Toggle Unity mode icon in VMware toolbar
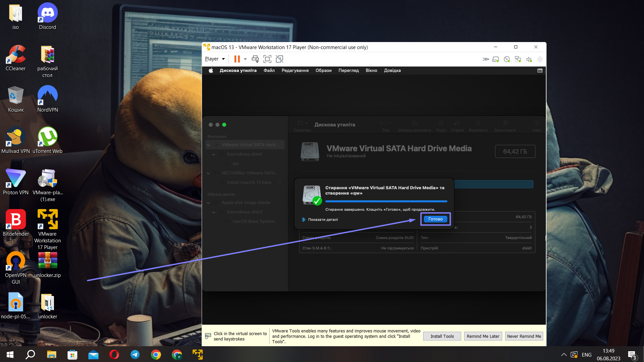 tap(279, 59)
